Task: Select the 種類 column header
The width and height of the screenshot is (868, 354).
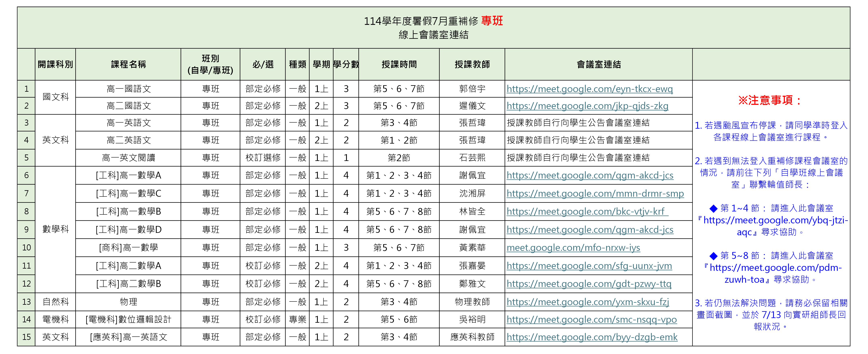Action: (x=298, y=64)
